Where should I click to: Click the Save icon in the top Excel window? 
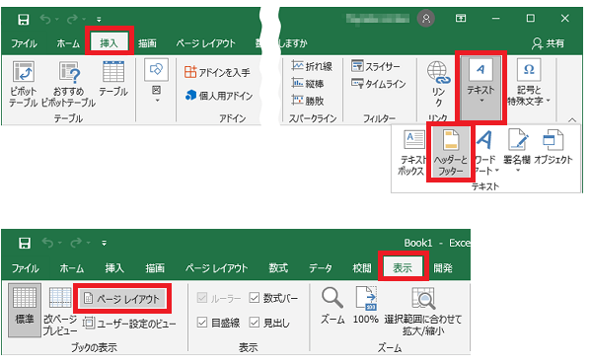click(24, 19)
